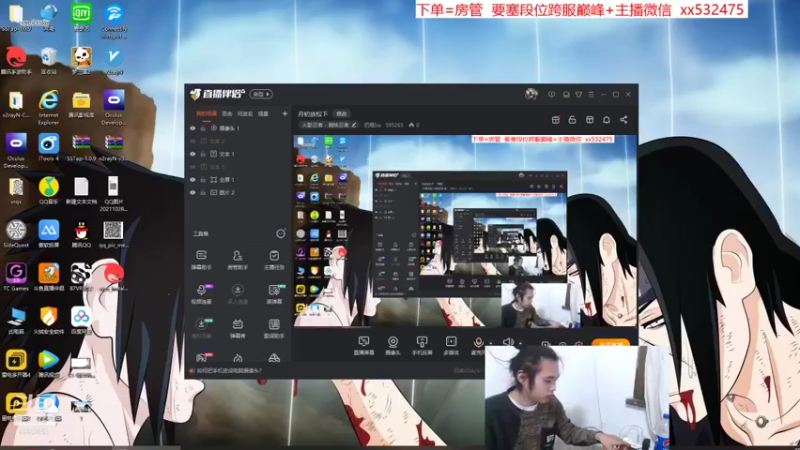800x450 pixels.
Task: Toggle the eye icon for 图片 2
Action: (192, 192)
